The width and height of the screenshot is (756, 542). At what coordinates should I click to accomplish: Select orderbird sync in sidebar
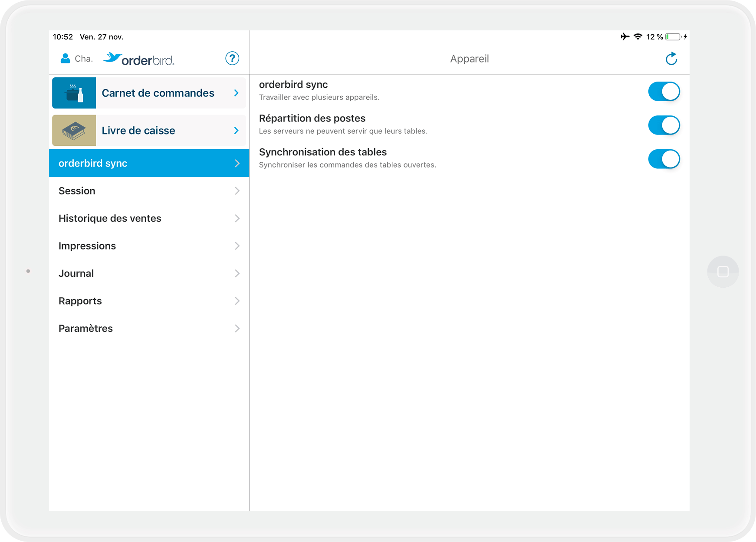tap(149, 163)
